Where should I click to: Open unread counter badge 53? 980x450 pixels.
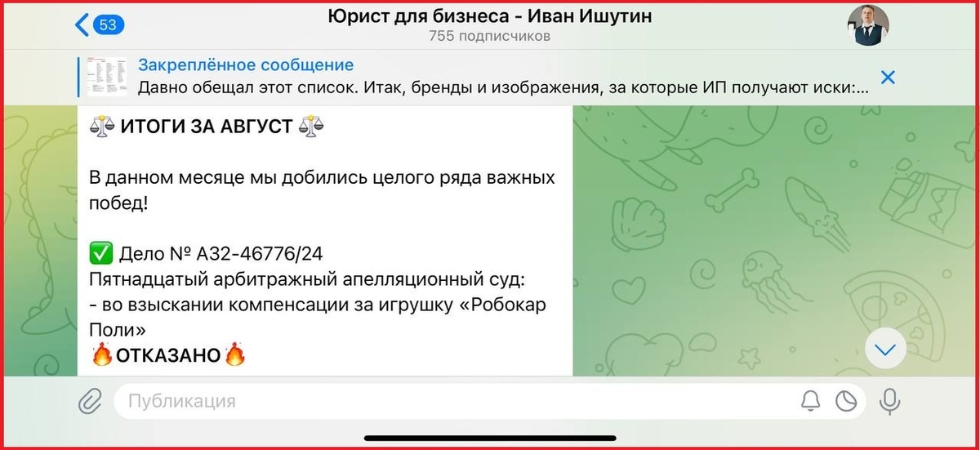click(108, 25)
